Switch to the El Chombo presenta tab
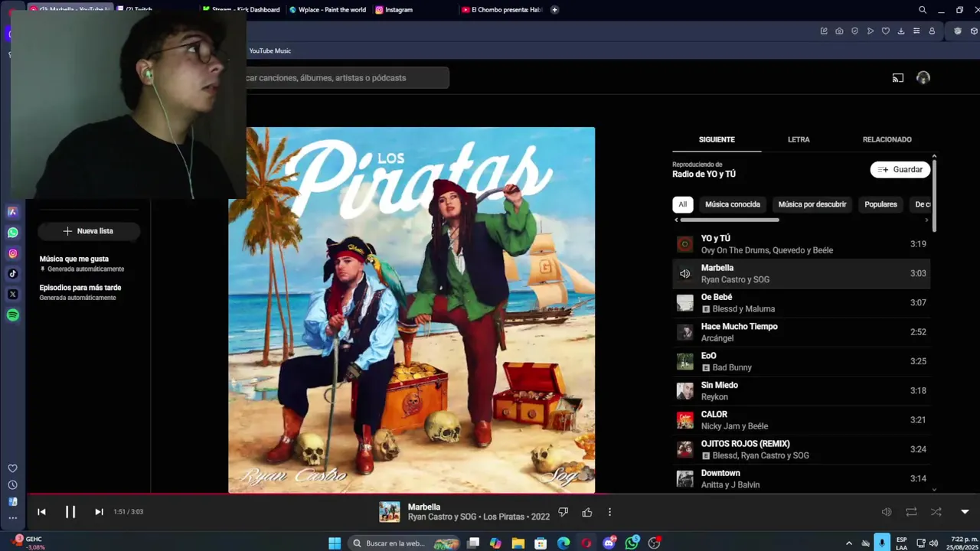This screenshot has height=551, width=980. pyautogui.click(x=502, y=10)
